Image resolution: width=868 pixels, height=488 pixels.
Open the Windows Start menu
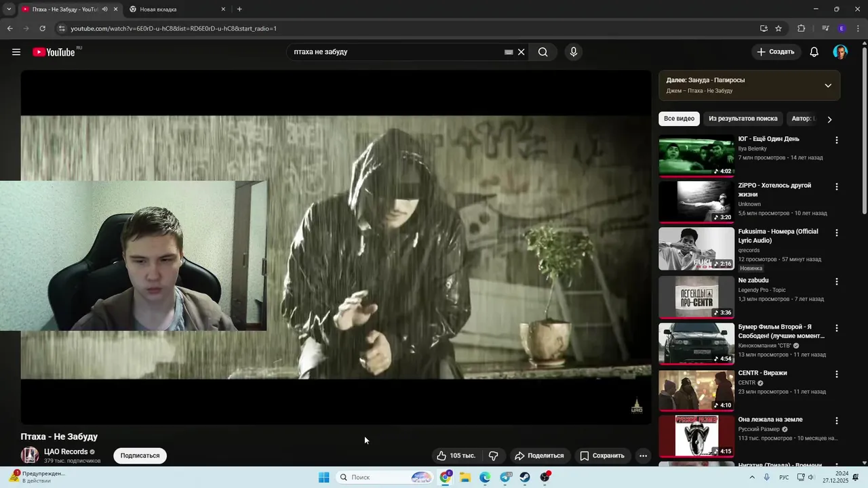tap(324, 477)
